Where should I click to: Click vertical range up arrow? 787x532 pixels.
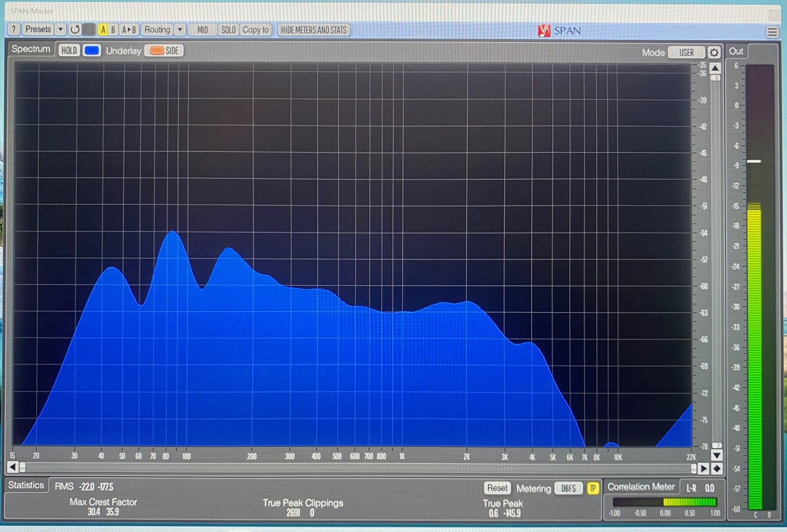[x=715, y=68]
